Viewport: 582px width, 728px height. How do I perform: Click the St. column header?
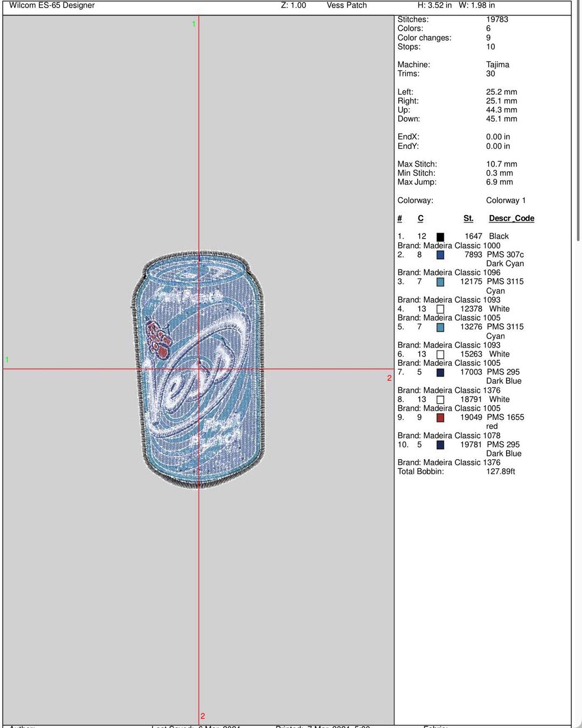point(468,218)
